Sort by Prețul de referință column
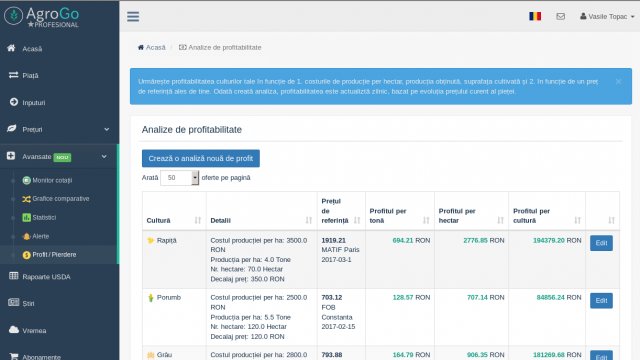 341,211
